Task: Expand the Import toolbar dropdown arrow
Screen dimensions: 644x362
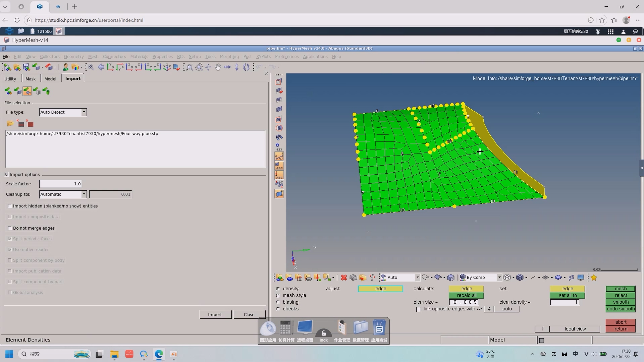Action: point(42,67)
